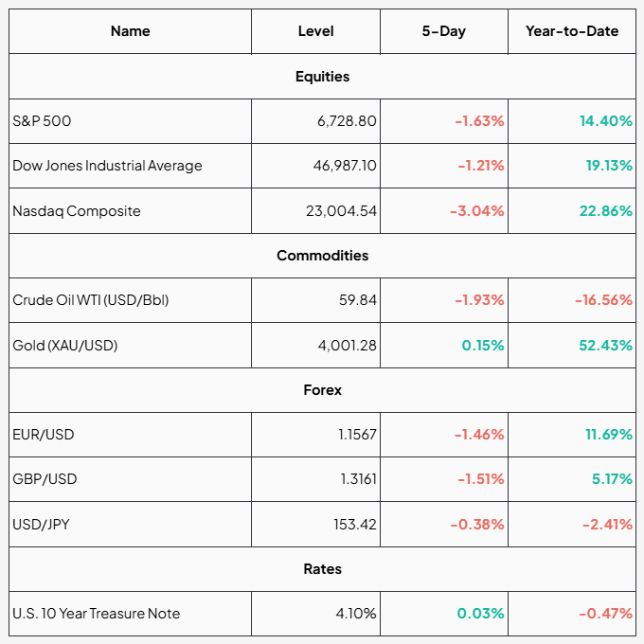
Task: Click the Name column header
Action: point(130,31)
